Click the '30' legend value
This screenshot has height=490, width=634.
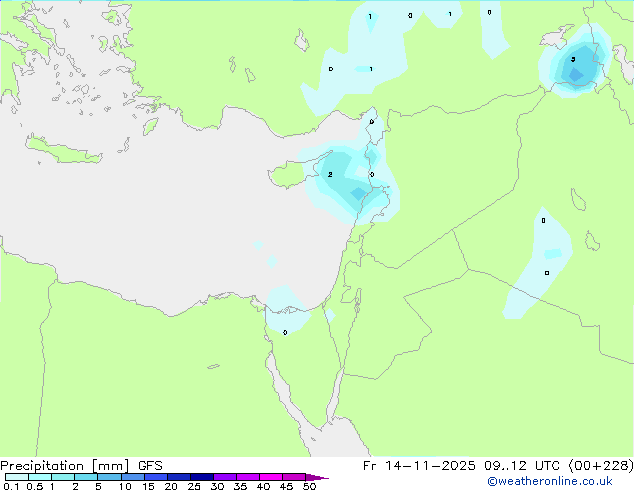(217, 486)
